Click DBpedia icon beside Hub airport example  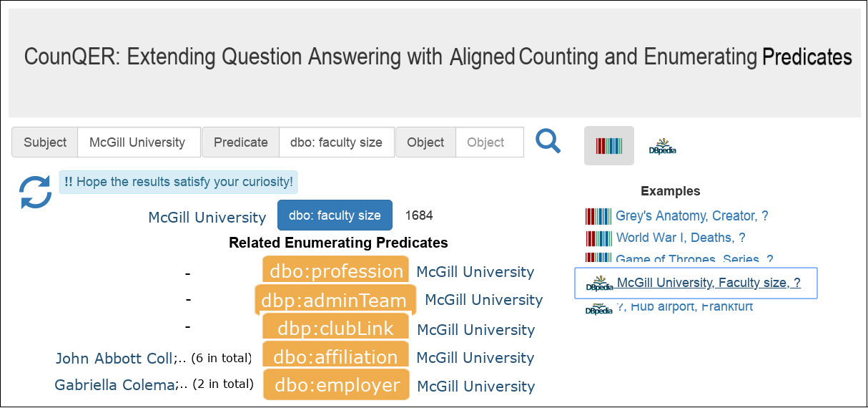(599, 308)
